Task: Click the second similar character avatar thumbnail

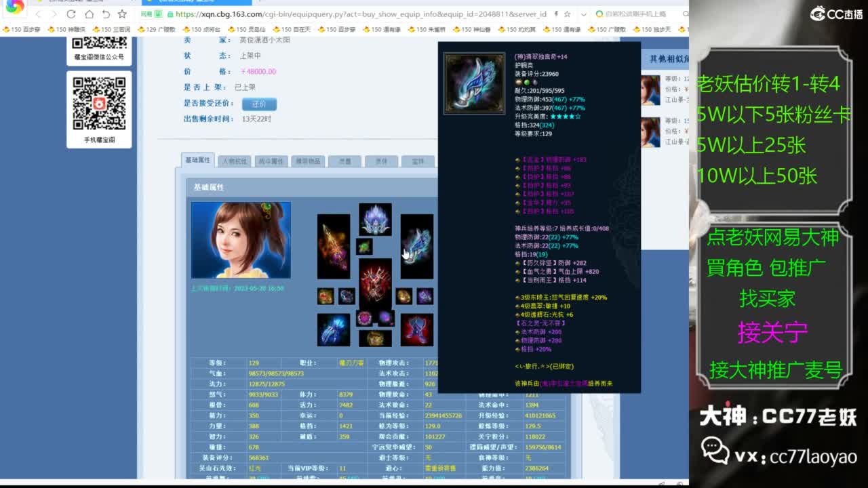Action: coord(650,132)
